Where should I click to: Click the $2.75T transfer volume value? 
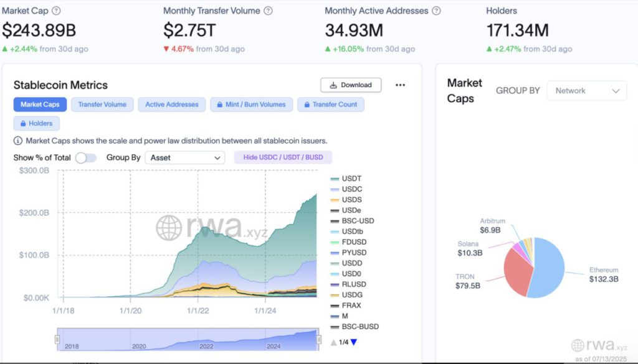click(189, 30)
